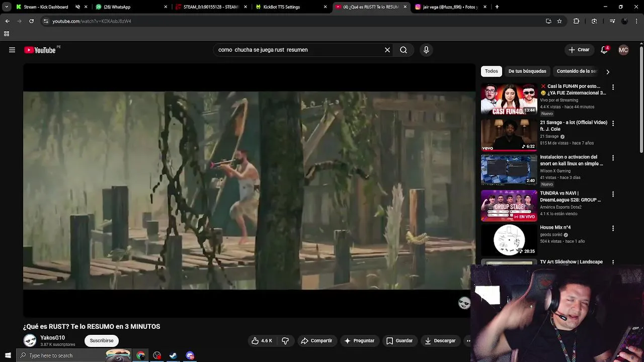Viewport: 644px width, 362px height.
Task: Open the YakosG10 channel avatar
Action: click(x=30, y=340)
